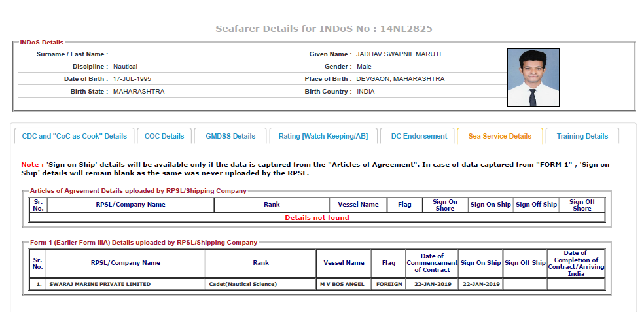Click the seafarer's profile photo

point(533,77)
